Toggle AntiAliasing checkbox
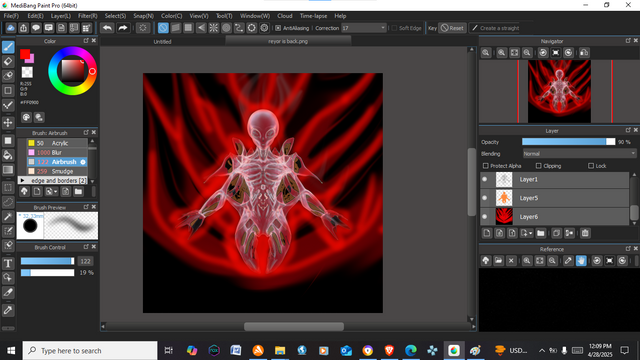The height and width of the screenshot is (360, 640). tap(278, 28)
